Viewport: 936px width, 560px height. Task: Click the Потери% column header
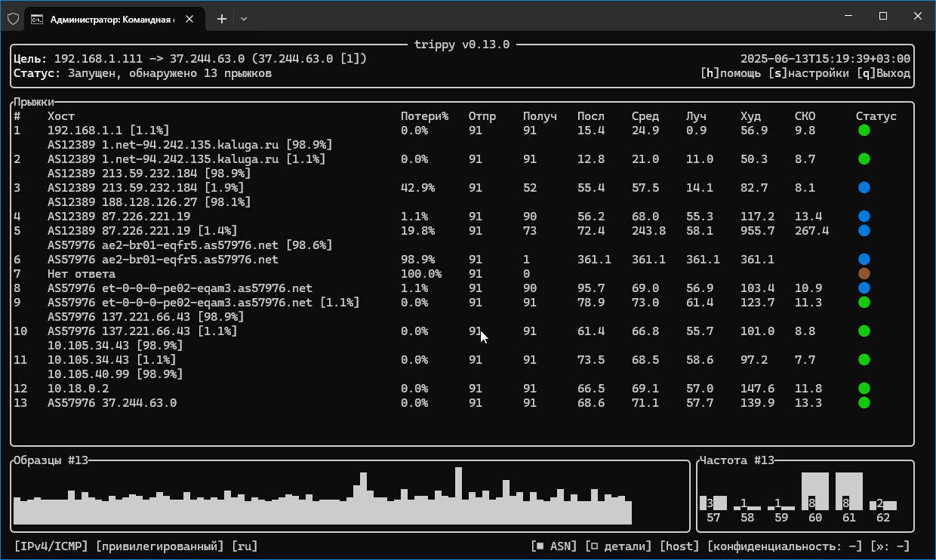point(424,116)
